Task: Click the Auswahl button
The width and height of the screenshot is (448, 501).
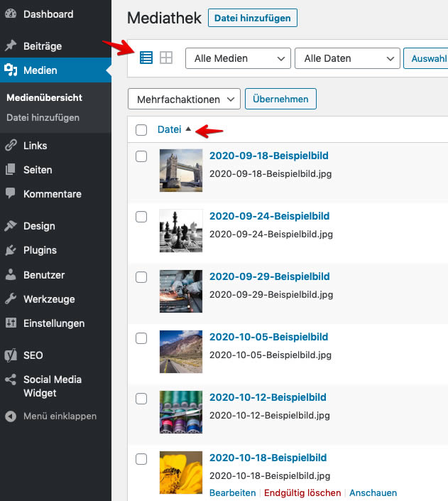Action: click(426, 58)
